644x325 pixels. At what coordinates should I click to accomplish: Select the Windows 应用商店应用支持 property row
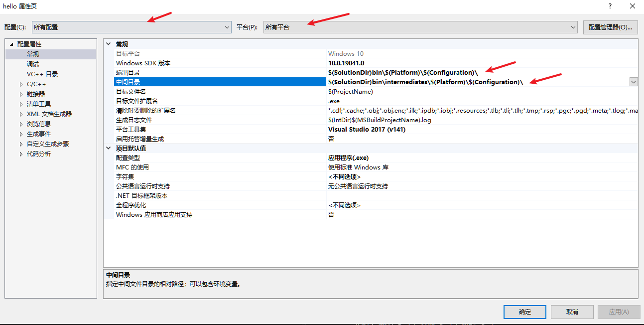(x=376, y=214)
